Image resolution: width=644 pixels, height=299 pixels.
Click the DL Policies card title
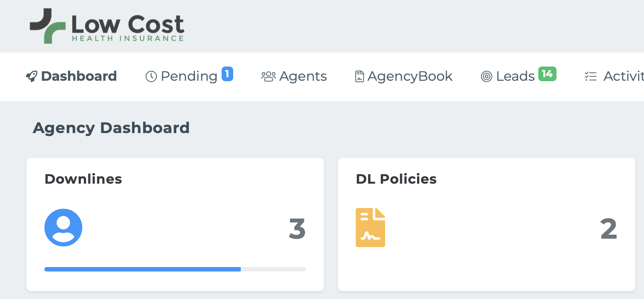click(396, 179)
